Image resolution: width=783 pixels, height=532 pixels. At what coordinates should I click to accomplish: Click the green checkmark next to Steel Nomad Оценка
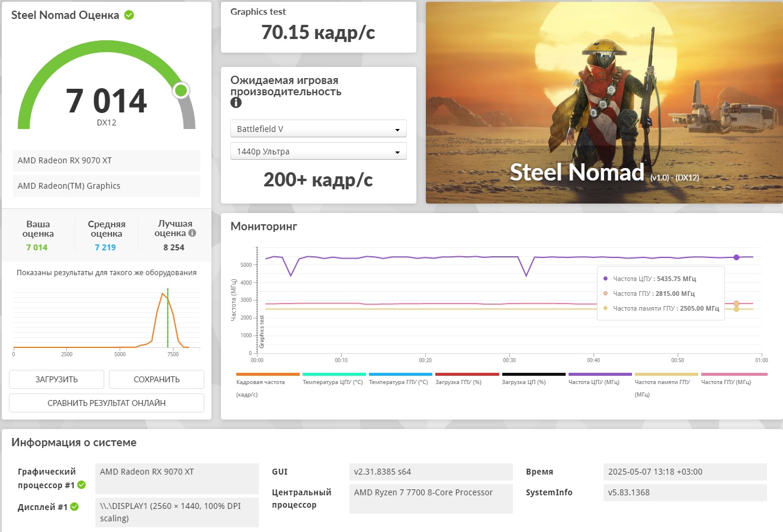tap(129, 15)
